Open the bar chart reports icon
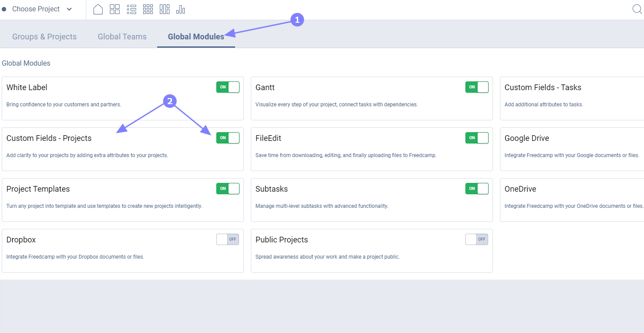 tap(181, 9)
